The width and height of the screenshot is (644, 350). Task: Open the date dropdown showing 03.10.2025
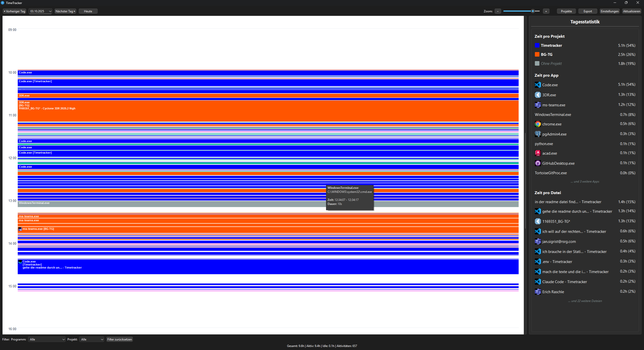pyautogui.click(x=50, y=11)
